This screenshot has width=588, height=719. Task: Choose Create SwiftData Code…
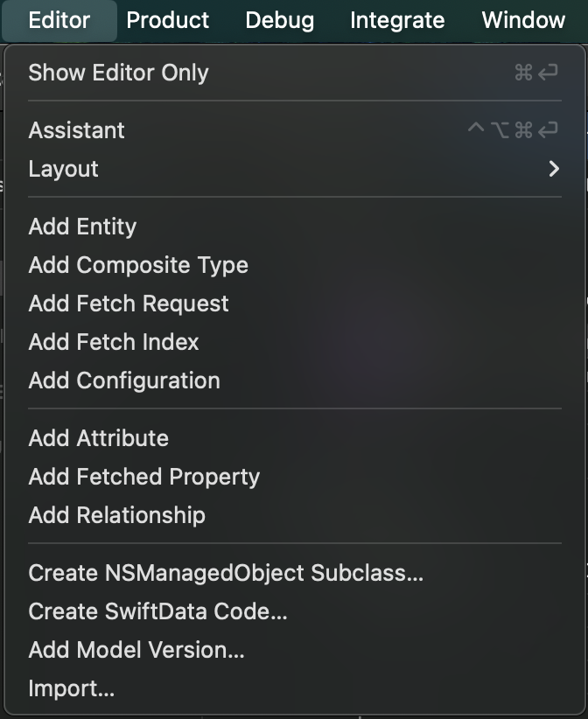(295, 611)
